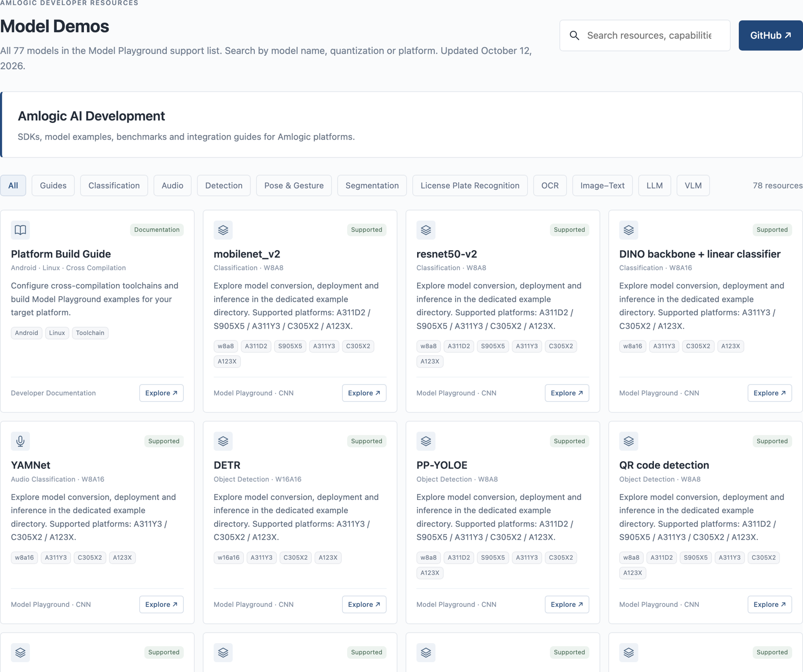803x672 pixels.
Task: Select the Pose & Gesture filter
Action: pos(294,186)
